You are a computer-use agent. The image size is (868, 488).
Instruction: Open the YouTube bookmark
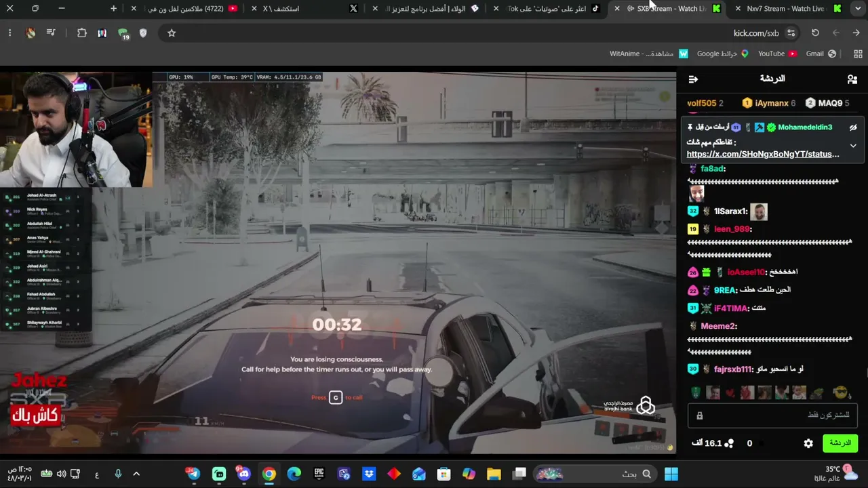tap(777, 54)
